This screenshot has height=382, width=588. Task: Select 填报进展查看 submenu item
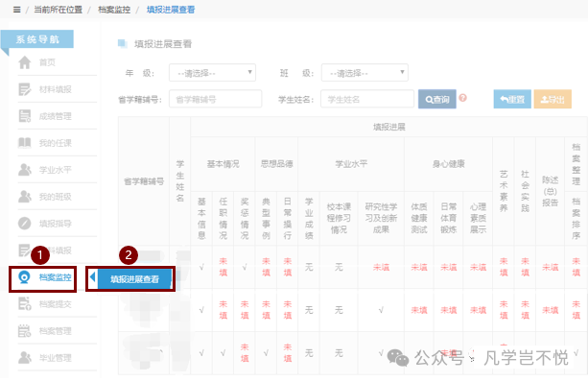(x=134, y=278)
